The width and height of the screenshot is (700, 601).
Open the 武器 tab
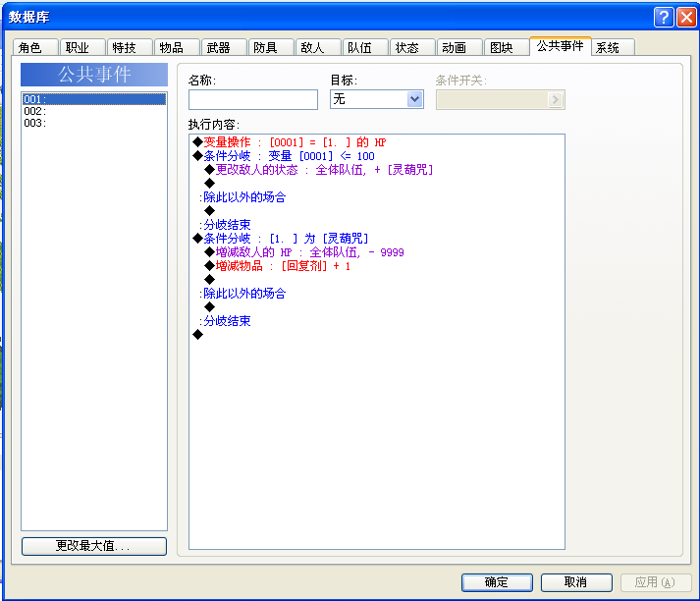[224, 47]
